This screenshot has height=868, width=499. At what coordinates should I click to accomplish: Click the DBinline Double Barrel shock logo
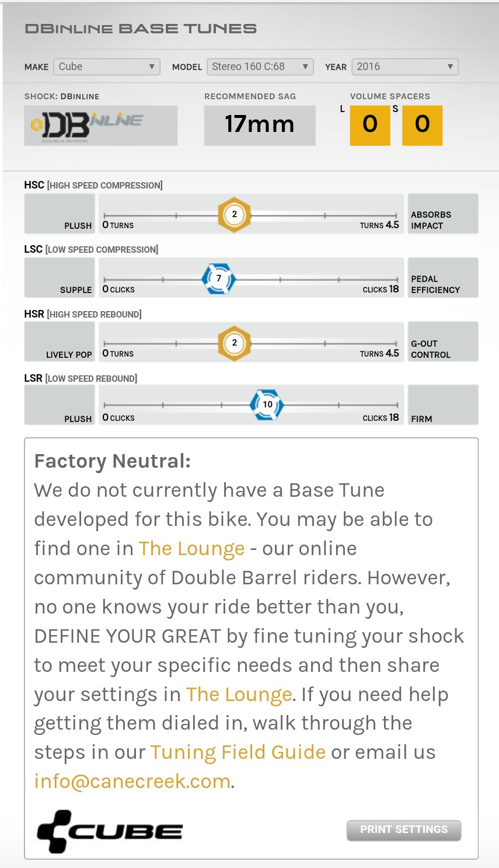click(x=101, y=126)
